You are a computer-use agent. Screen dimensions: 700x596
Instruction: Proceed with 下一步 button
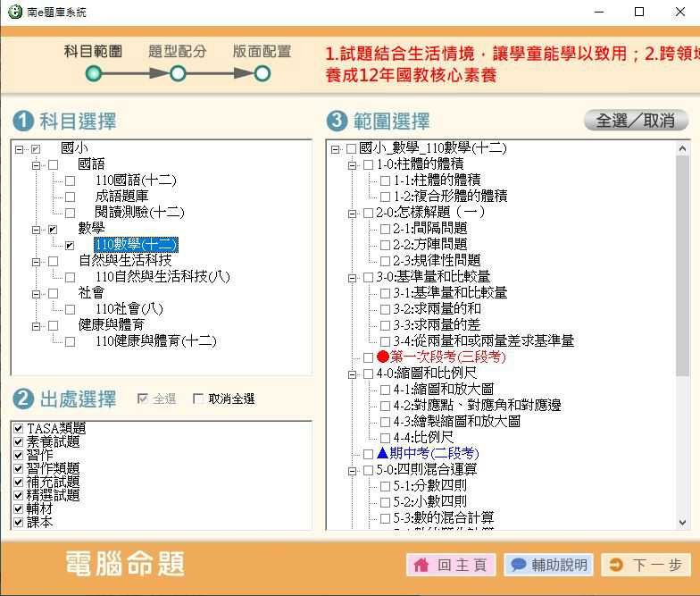pos(646,565)
